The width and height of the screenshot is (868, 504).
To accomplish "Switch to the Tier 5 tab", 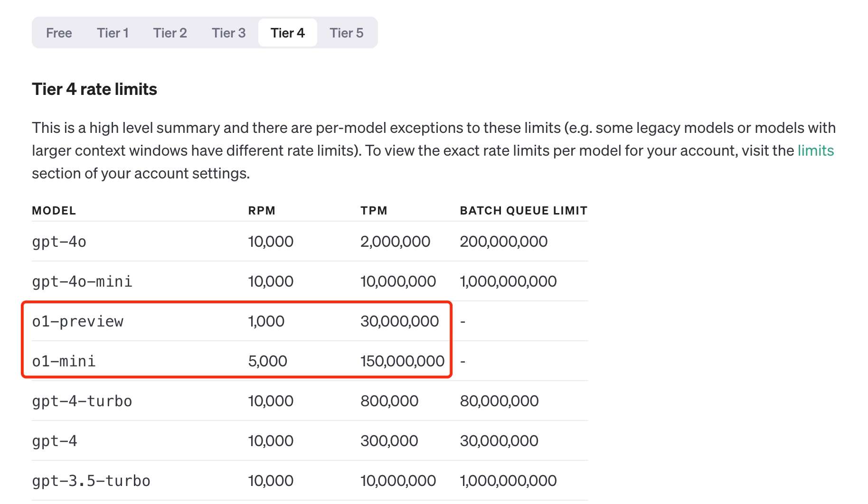I will click(x=346, y=33).
